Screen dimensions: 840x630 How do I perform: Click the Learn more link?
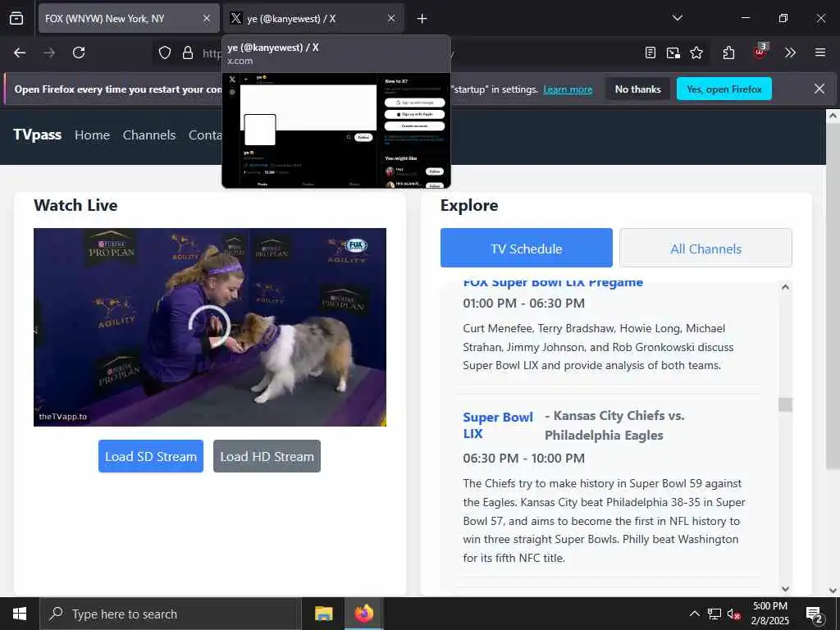(x=568, y=89)
